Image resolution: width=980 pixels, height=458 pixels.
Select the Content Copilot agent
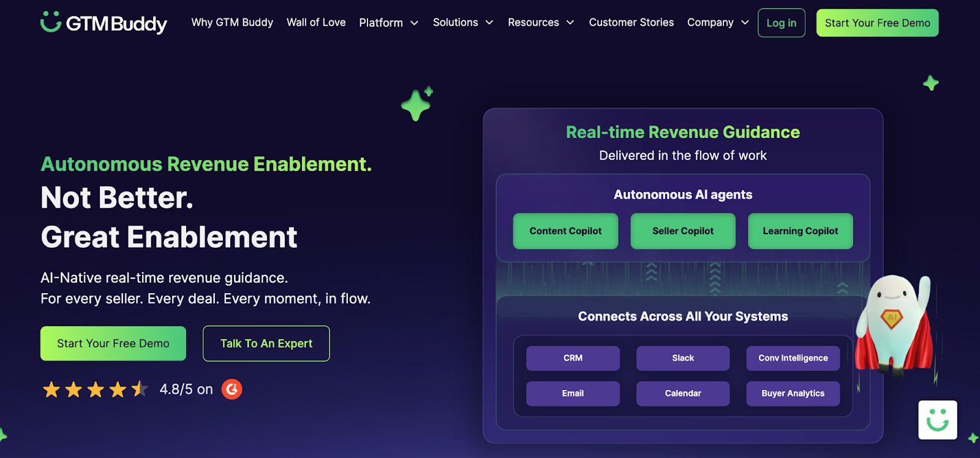click(x=565, y=231)
